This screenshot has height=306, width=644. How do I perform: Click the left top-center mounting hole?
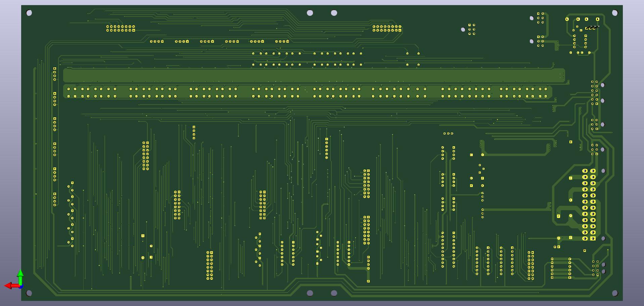click(310, 13)
